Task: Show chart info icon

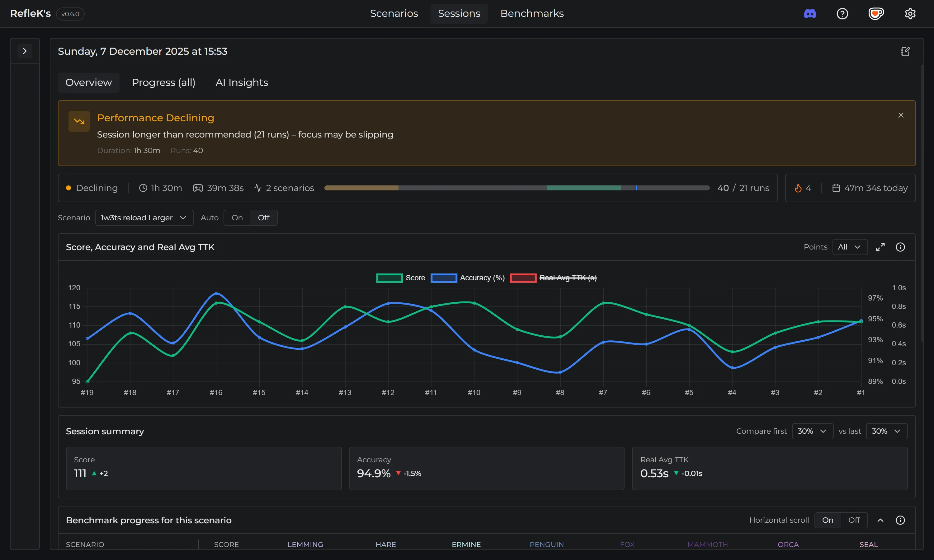Action: click(x=900, y=247)
